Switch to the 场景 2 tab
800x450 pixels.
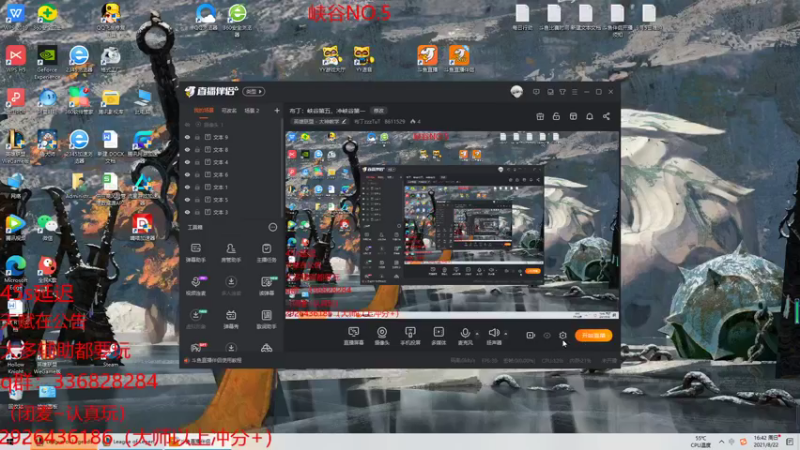(252, 110)
